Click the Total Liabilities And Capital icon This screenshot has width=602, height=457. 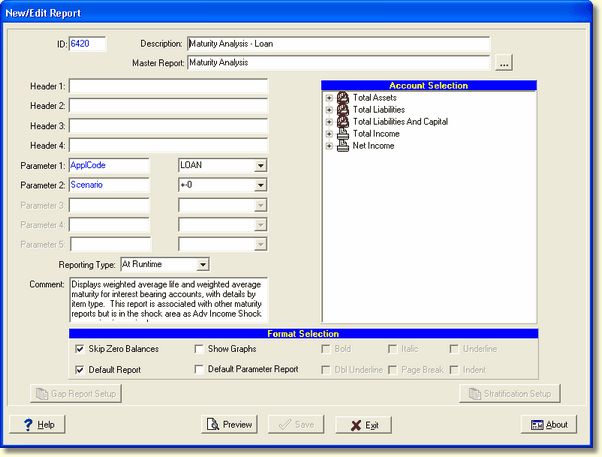[x=344, y=122]
